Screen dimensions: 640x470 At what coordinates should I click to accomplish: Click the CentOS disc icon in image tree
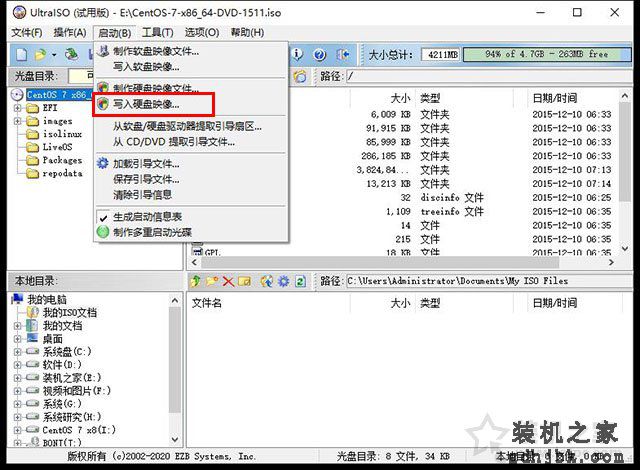pos(17,95)
